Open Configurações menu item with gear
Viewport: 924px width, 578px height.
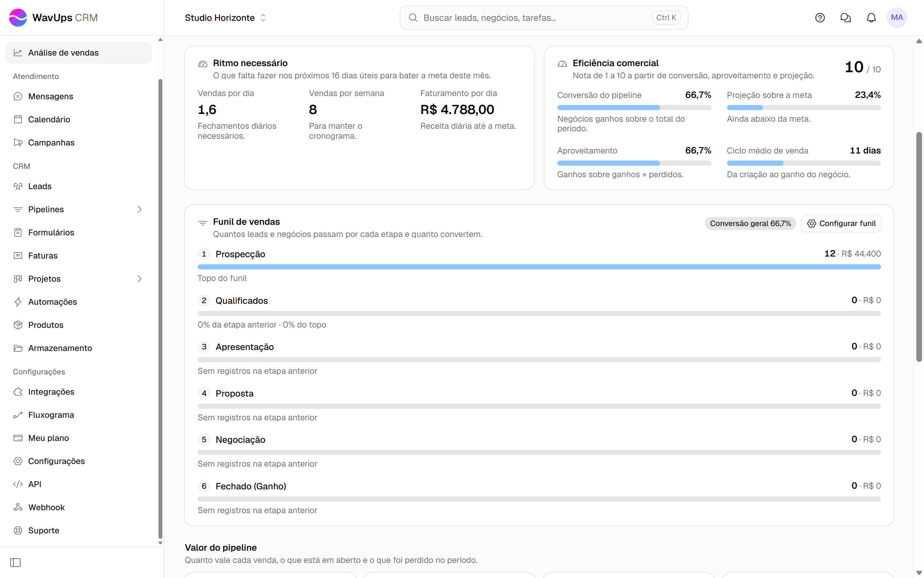78,461
